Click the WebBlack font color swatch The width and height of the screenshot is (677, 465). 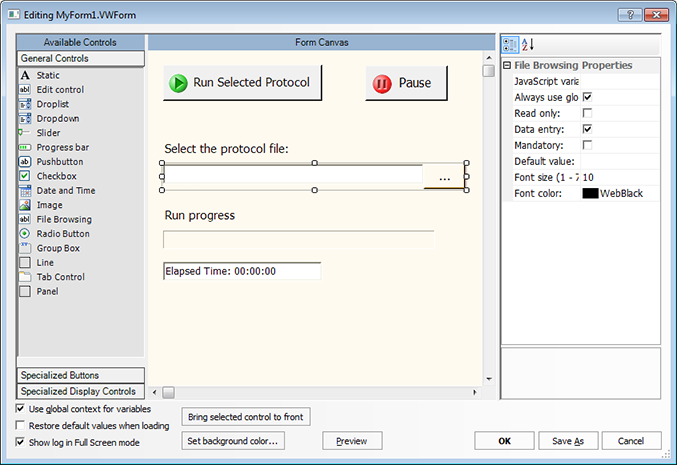coord(590,193)
